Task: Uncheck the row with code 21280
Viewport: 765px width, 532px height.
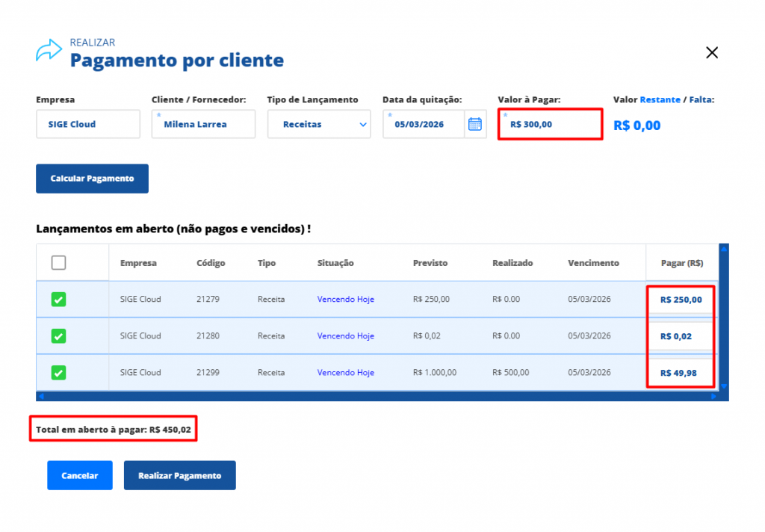Action: coord(58,336)
